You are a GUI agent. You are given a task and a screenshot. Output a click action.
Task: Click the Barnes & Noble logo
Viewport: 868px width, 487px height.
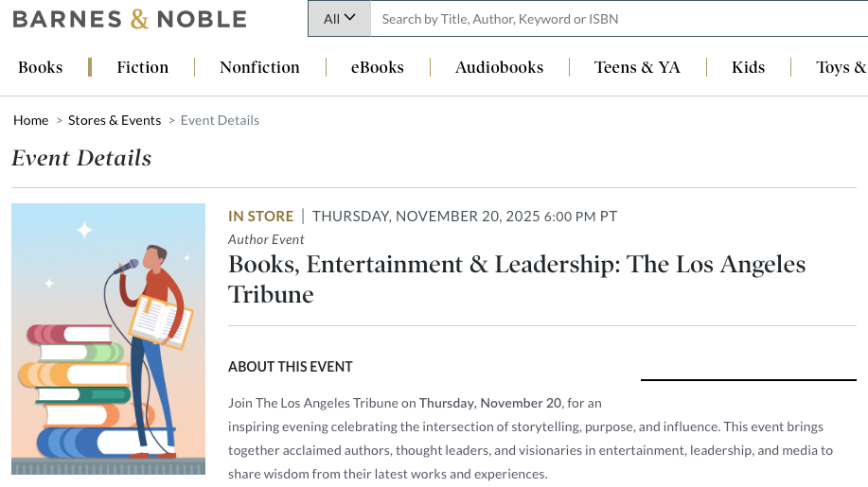130,19
